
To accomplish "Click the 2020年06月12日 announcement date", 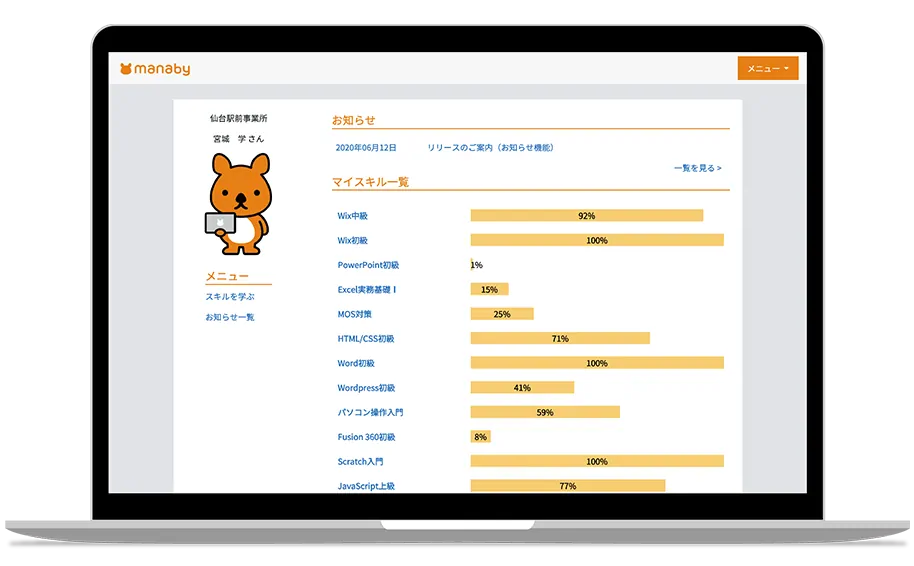I will coord(366,148).
